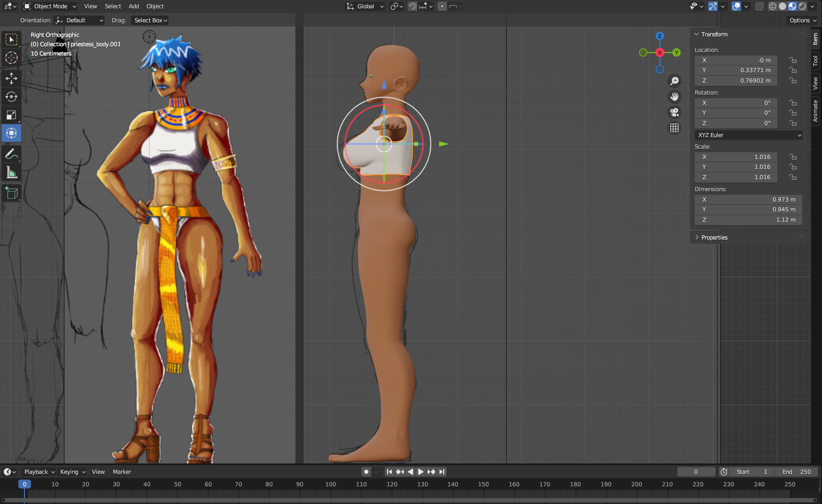The height and width of the screenshot is (504, 822).
Task: Open the Object Mode dropdown
Action: 50,6
